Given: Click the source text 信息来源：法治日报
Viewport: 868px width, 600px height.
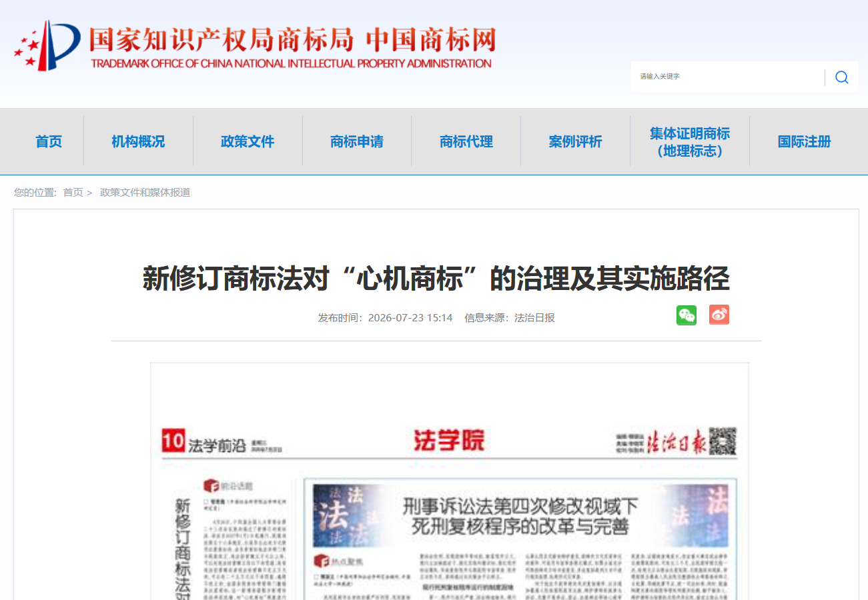Looking at the screenshot, I should coord(509,317).
